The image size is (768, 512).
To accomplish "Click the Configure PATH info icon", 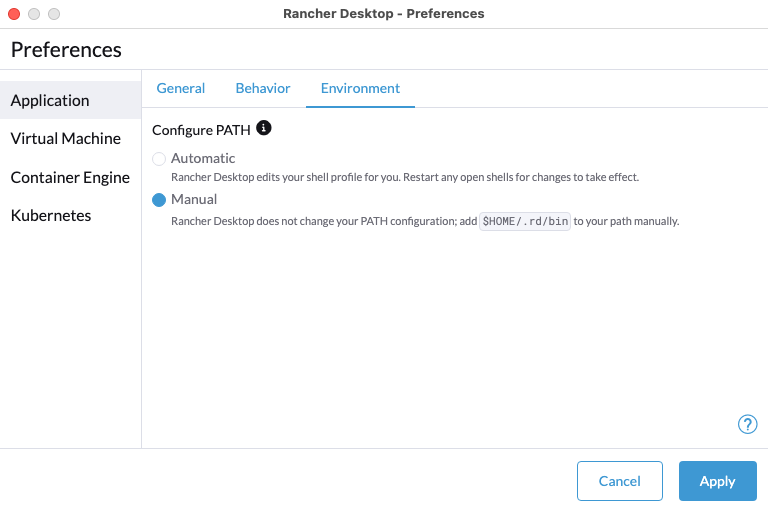I will point(264,129).
